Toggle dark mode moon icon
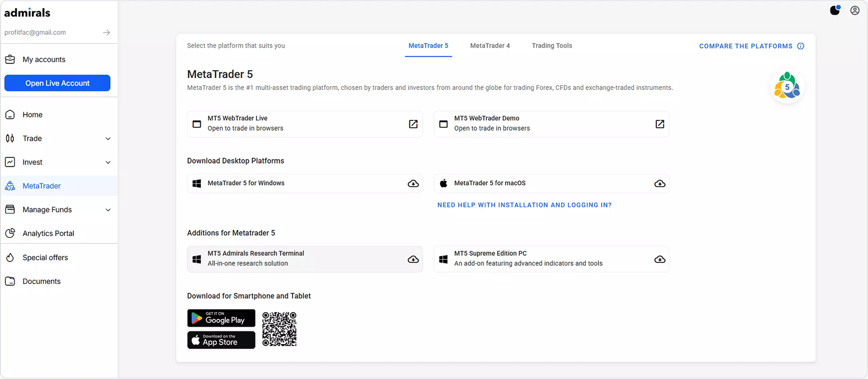868x379 pixels. pos(835,10)
